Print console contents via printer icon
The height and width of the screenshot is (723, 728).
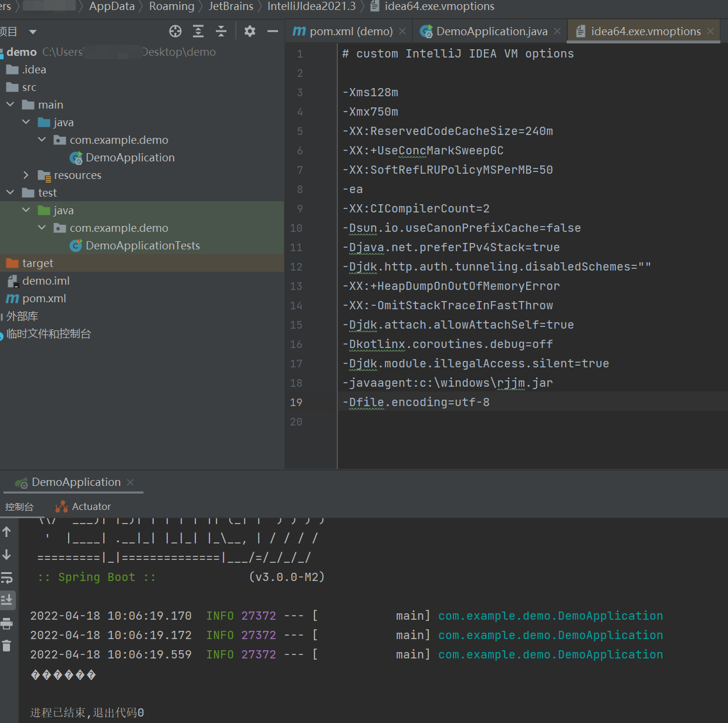point(8,623)
